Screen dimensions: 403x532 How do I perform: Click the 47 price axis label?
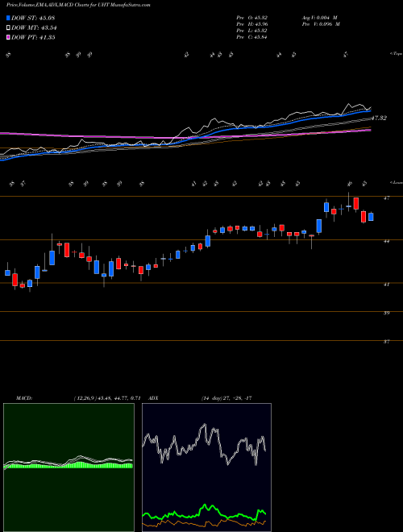click(x=386, y=198)
